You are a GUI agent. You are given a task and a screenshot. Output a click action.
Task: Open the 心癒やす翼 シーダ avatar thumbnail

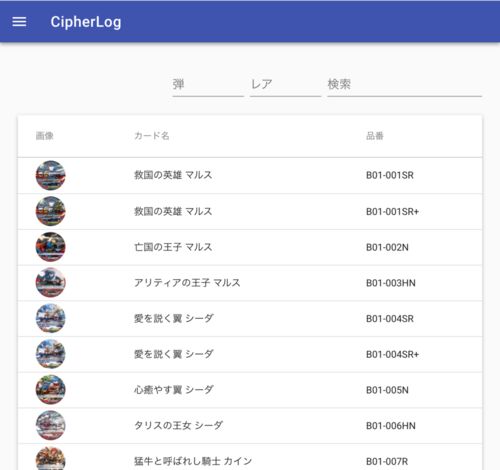pos(50,390)
